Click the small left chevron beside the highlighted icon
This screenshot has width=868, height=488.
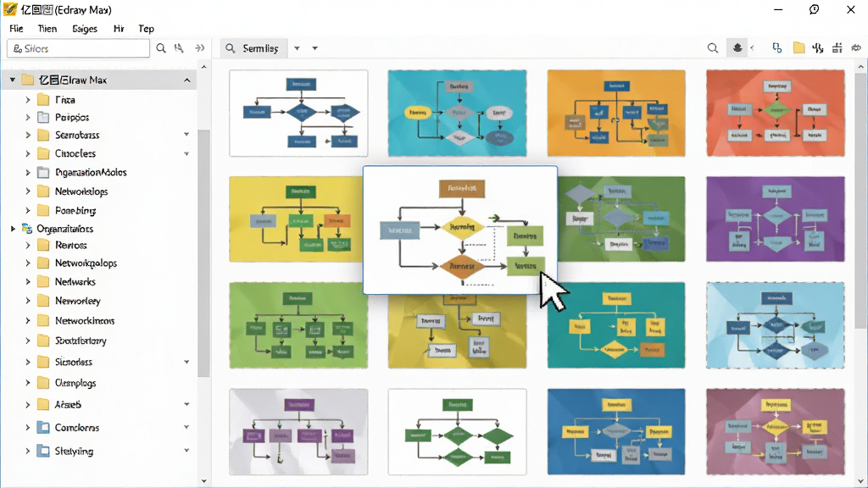coord(753,48)
